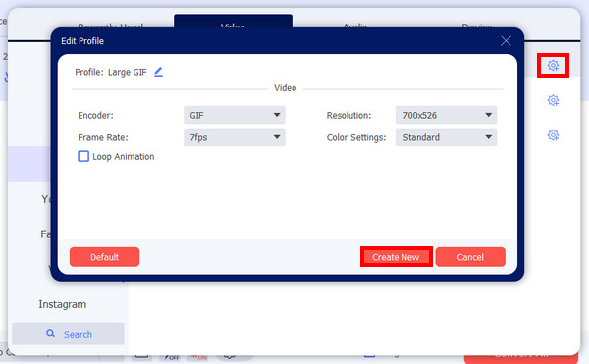
Task: Click the pencil icon to rename profile
Action: (x=158, y=72)
